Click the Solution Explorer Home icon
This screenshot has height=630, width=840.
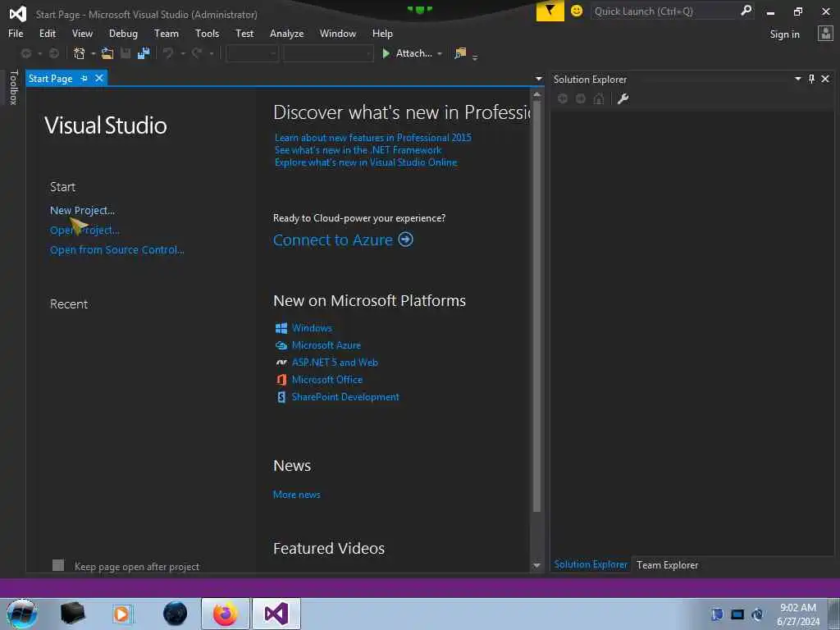[599, 98]
